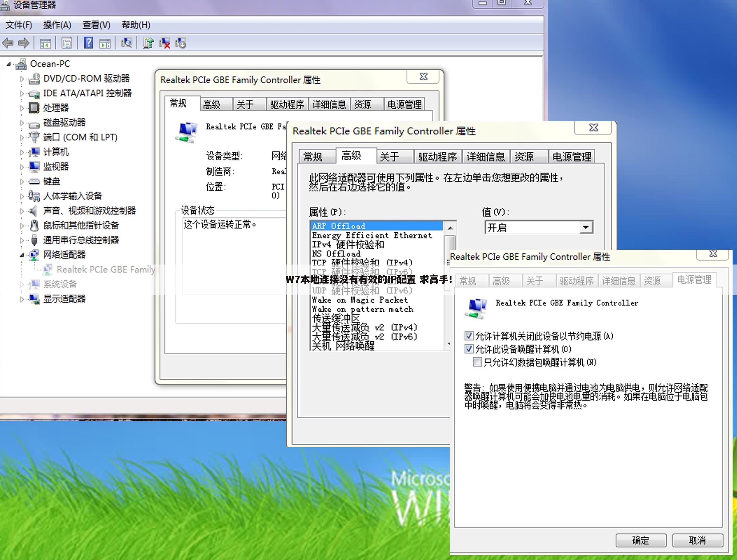Open the 帮助(H) menu

coord(136,25)
